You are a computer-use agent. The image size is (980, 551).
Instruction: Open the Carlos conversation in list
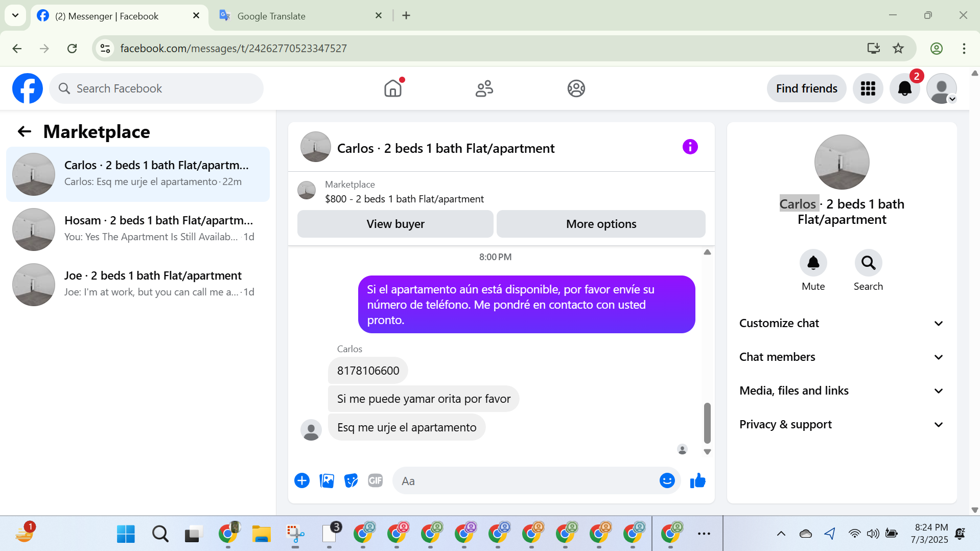click(138, 174)
